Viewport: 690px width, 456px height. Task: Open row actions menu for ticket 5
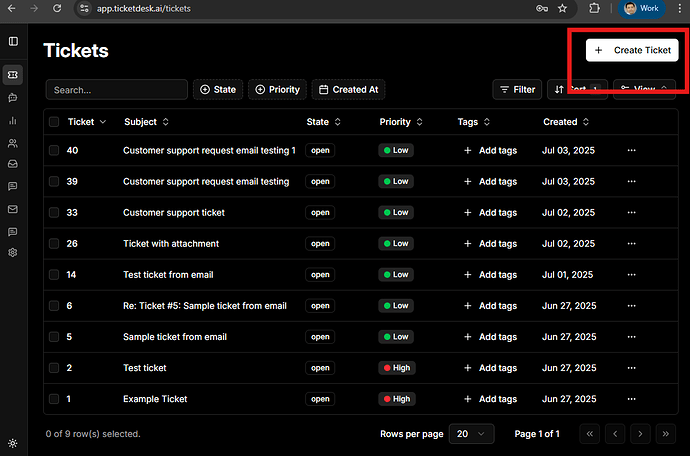tap(631, 337)
